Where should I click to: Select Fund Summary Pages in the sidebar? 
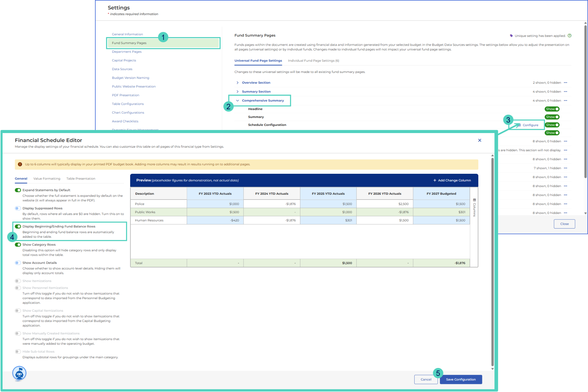pos(163,43)
